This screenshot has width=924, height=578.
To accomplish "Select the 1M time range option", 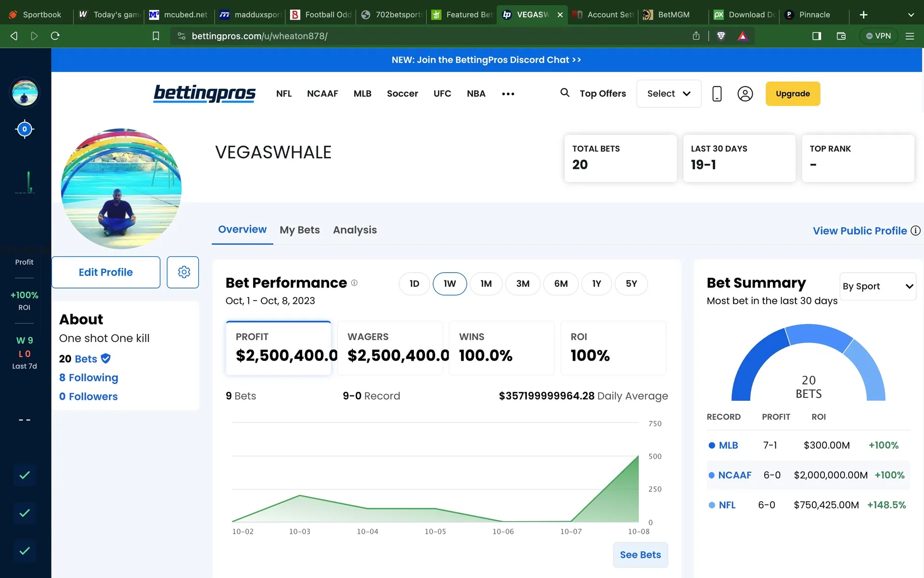I will [x=486, y=284].
